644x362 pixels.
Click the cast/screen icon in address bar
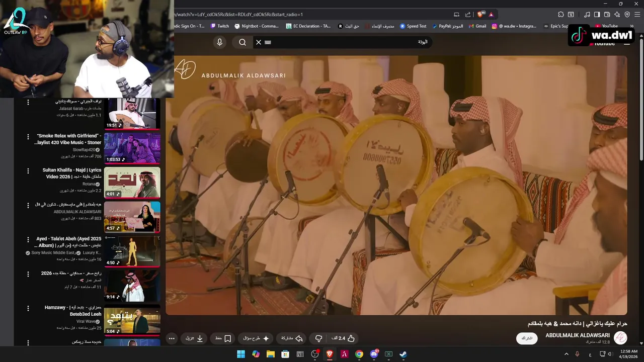pos(456,15)
